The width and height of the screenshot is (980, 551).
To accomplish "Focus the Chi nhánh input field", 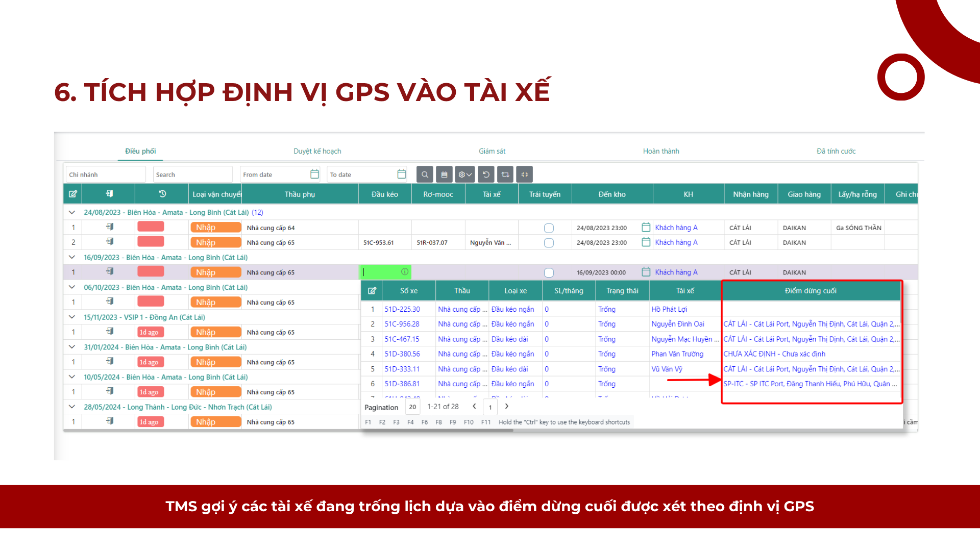I will [x=106, y=174].
